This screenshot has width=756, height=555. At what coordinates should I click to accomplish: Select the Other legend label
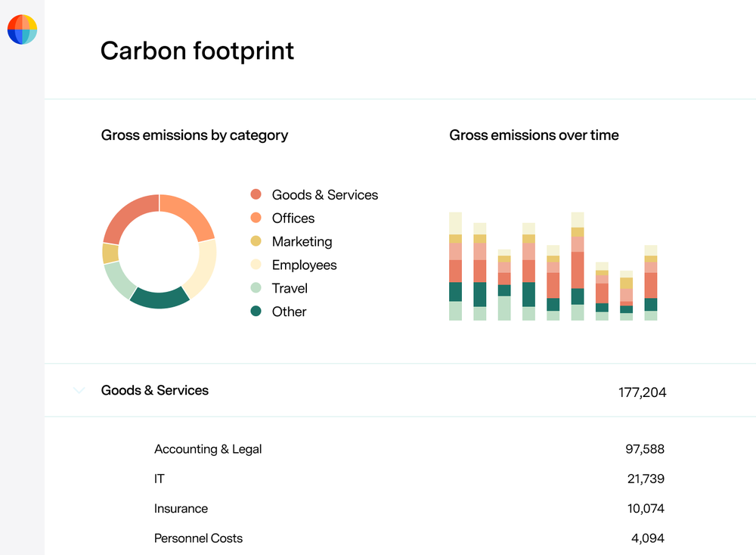(289, 312)
